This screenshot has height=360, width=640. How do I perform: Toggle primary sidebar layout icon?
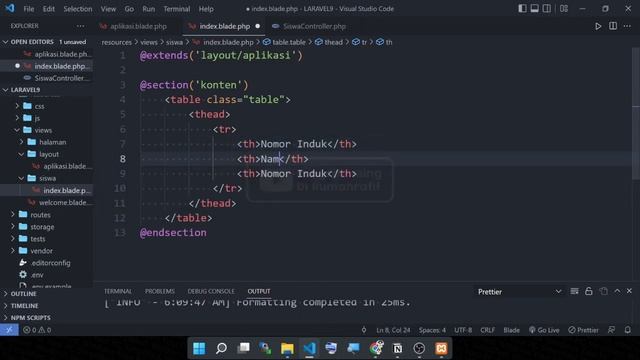(522, 9)
